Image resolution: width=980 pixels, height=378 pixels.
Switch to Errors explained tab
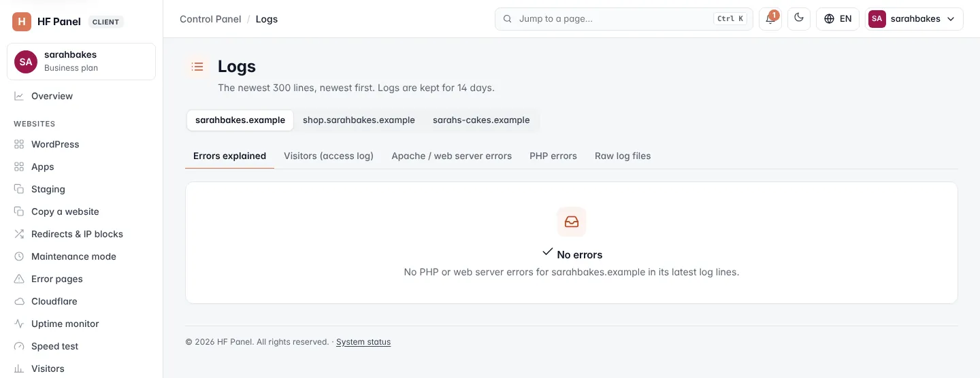(x=229, y=156)
